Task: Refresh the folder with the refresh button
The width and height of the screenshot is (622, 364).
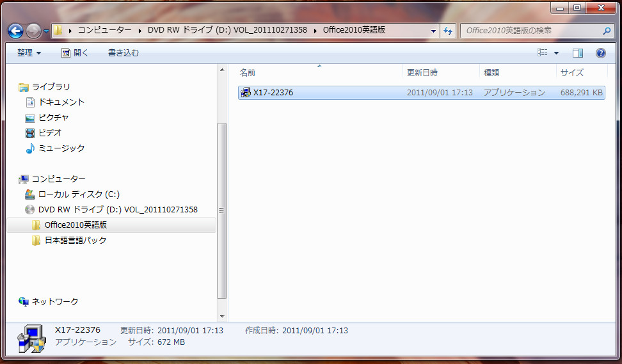Action: click(x=448, y=31)
